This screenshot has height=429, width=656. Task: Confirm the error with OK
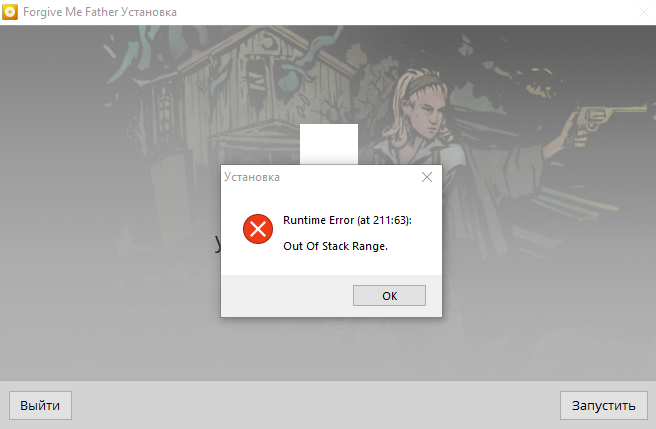coord(390,295)
